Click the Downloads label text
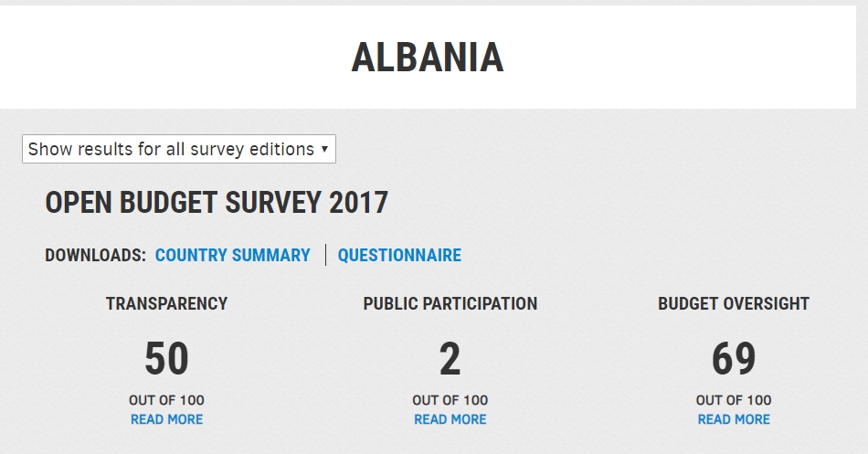Viewport: 868px width, 454px height. coord(95,255)
